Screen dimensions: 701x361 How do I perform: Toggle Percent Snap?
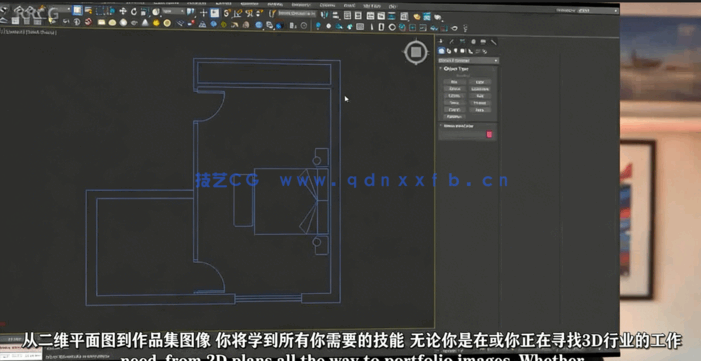(x=249, y=13)
